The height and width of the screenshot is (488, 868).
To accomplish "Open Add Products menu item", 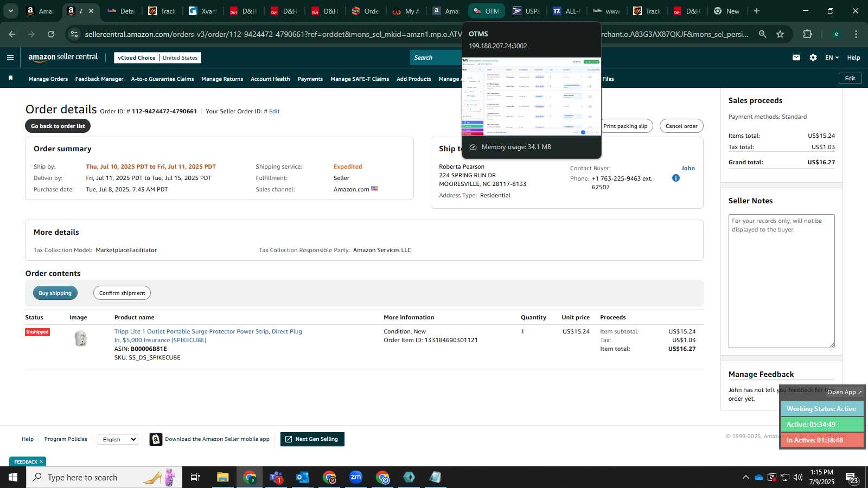I will 414,79.
